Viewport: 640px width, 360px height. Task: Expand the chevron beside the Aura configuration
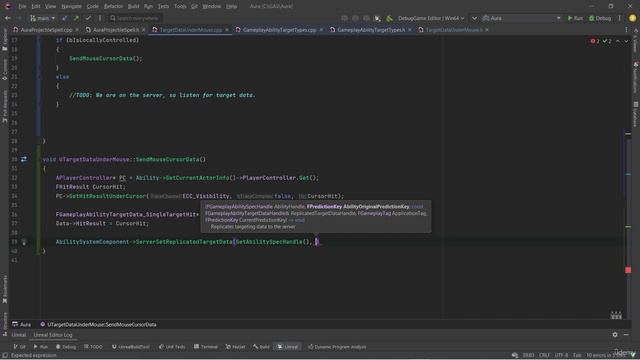tap(474, 18)
